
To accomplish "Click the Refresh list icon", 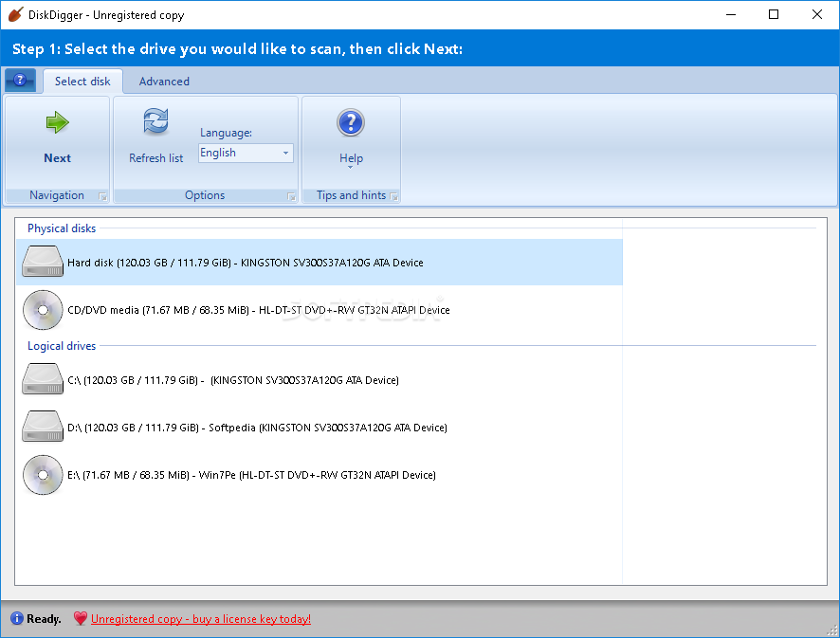I will click(x=155, y=121).
